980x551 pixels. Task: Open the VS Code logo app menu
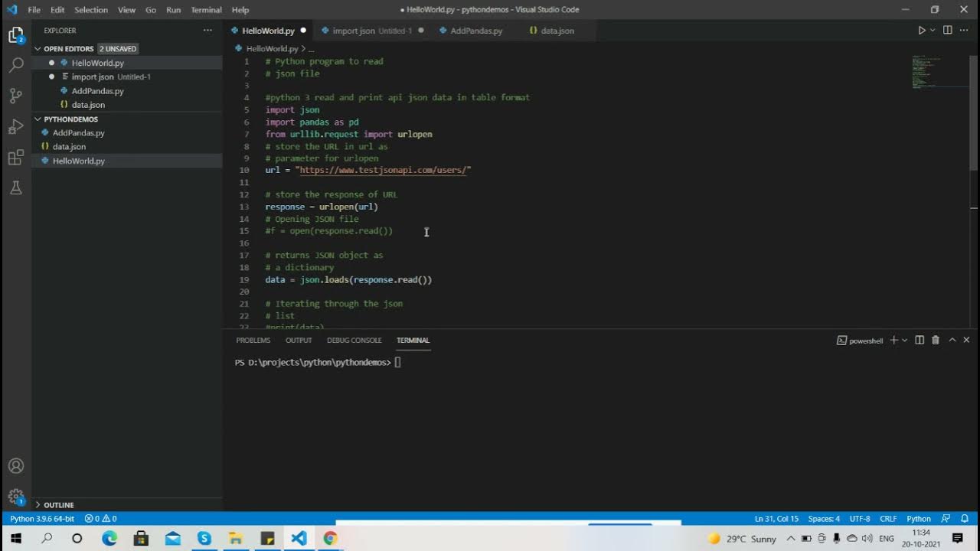pos(11,10)
